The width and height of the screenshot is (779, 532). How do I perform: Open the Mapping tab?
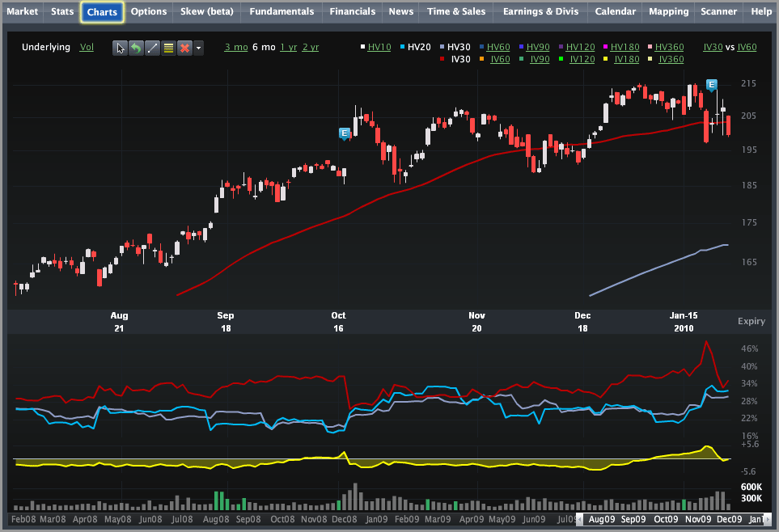pos(669,11)
